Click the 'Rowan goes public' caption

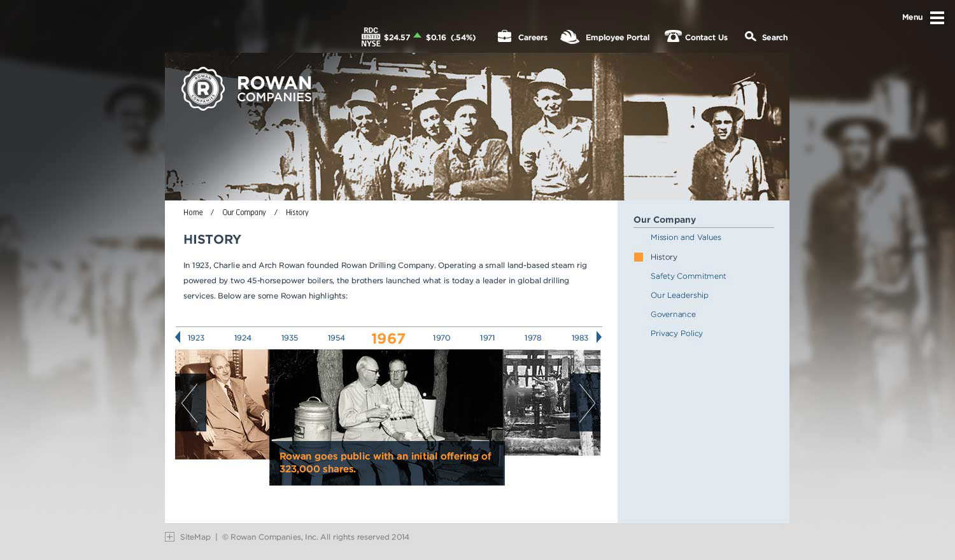(x=385, y=463)
